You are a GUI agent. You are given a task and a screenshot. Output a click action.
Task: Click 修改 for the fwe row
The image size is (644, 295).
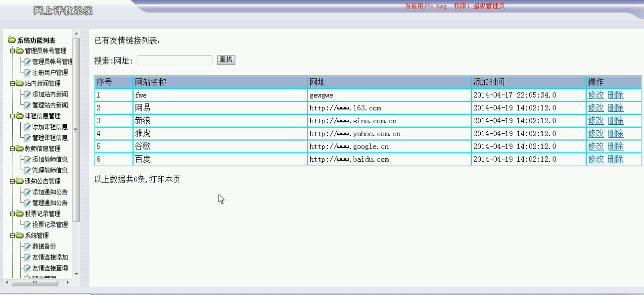click(x=596, y=95)
